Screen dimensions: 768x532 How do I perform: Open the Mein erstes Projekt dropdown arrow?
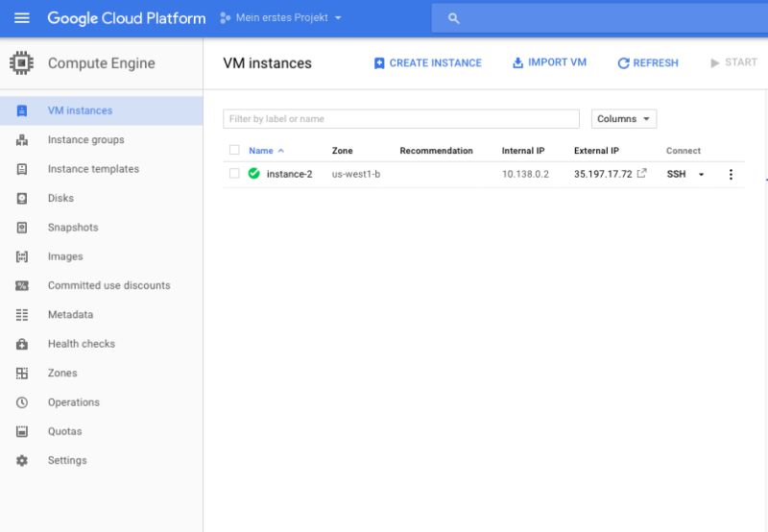[x=338, y=18]
